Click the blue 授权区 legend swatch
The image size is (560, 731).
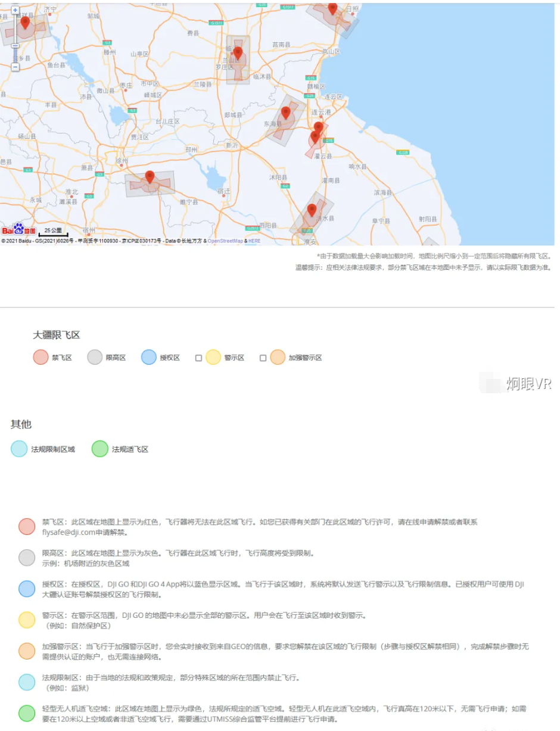click(x=148, y=357)
